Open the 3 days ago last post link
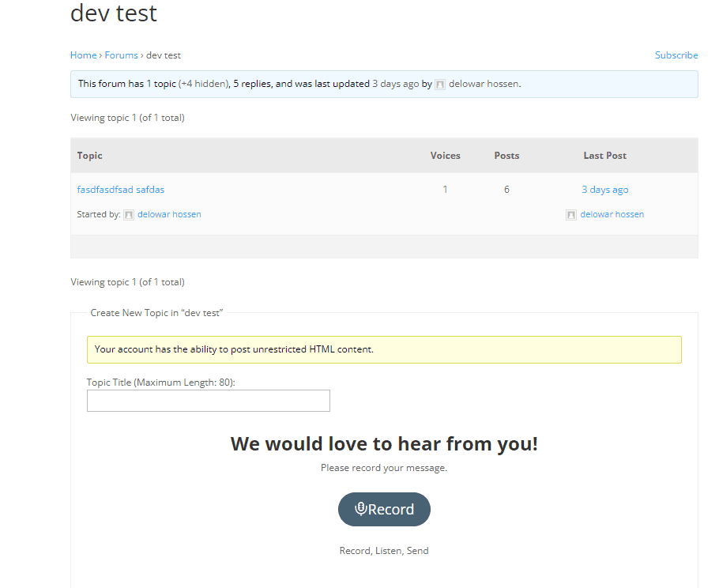The image size is (719, 588). coord(604,190)
